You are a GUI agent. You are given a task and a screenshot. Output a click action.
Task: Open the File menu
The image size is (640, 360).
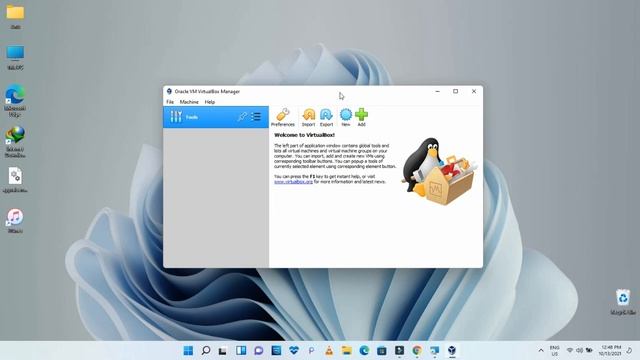pyautogui.click(x=170, y=102)
